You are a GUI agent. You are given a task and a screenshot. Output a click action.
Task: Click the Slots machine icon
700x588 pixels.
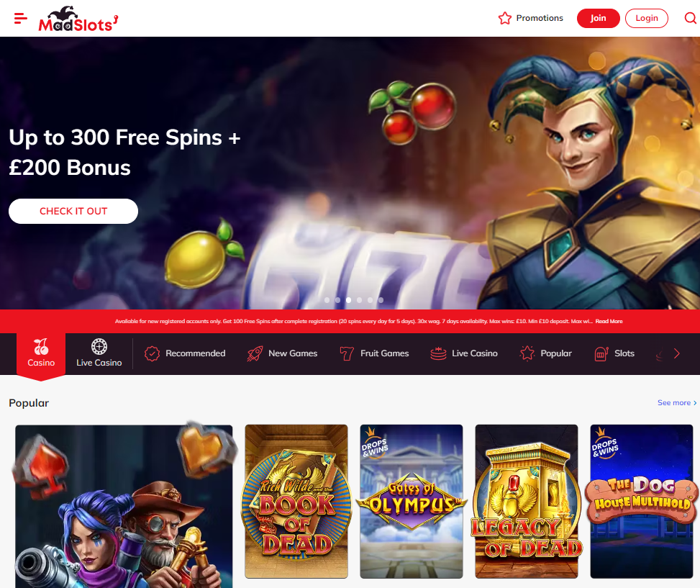pyautogui.click(x=601, y=353)
